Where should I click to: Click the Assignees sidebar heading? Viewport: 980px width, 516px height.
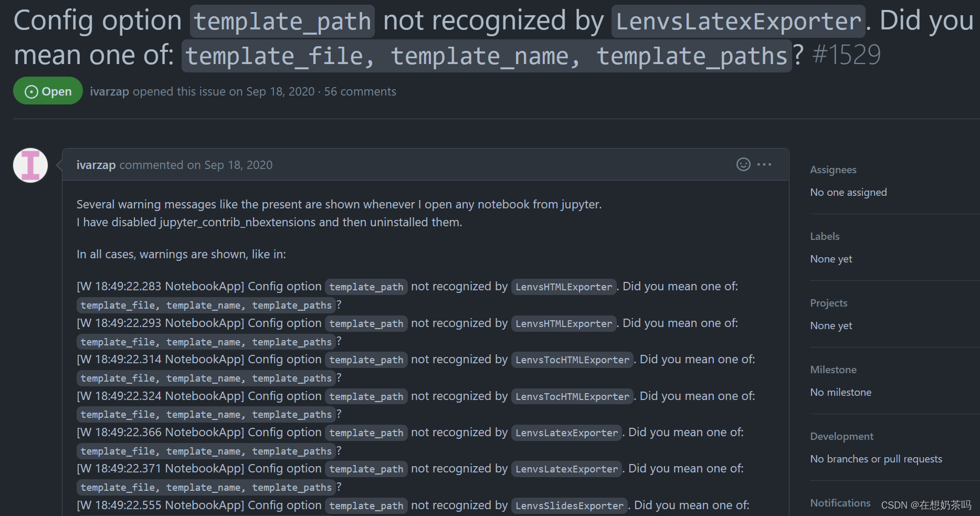pos(833,170)
